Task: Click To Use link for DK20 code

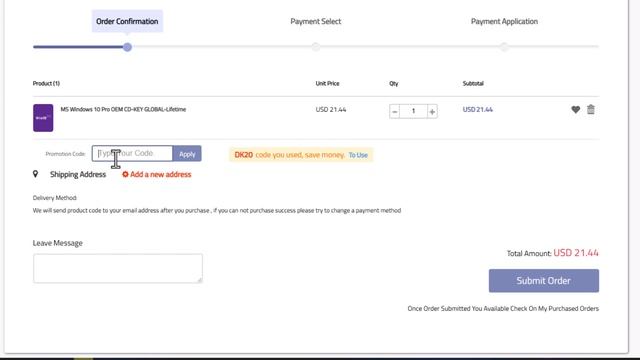Action: coord(358,155)
